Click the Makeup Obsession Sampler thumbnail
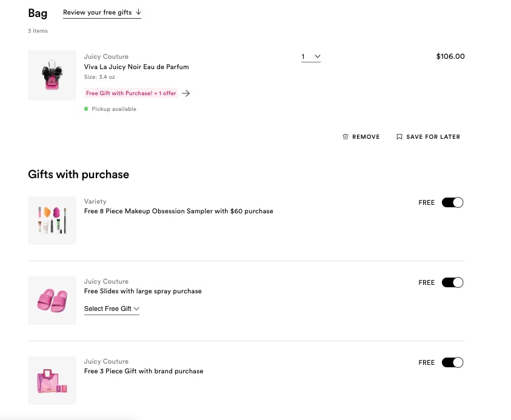This screenshot has height=420, width=511. tap(52, 221)
